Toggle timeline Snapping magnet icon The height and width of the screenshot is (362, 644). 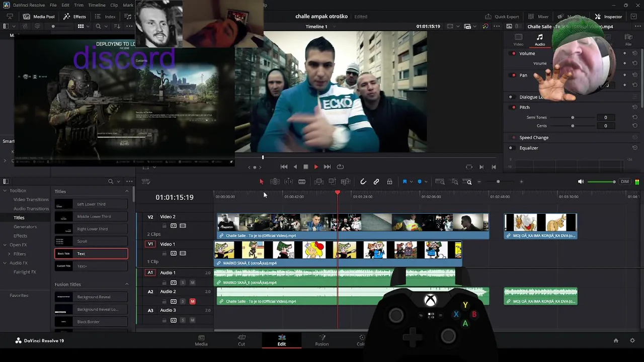[363, 182]
